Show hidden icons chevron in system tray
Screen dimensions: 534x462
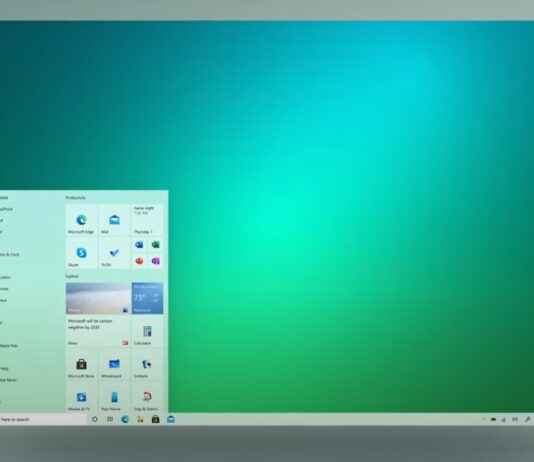483,419
